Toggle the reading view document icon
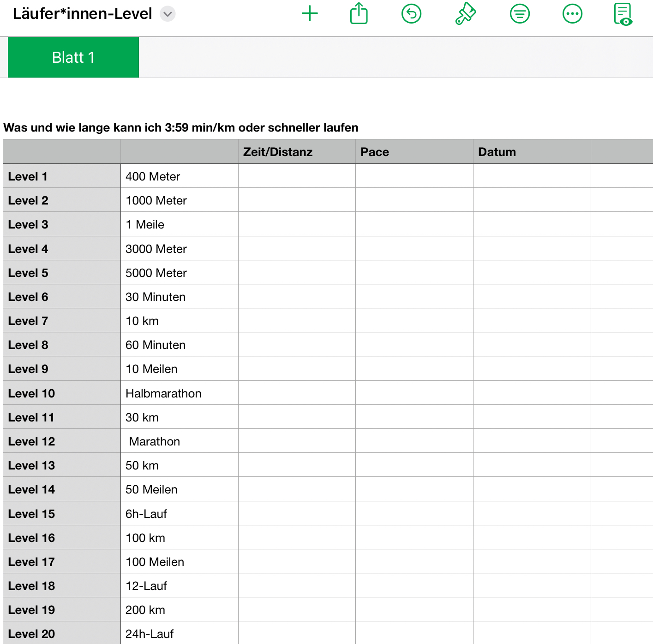Viewport: 653px width, 644px height. coord(623,14)
